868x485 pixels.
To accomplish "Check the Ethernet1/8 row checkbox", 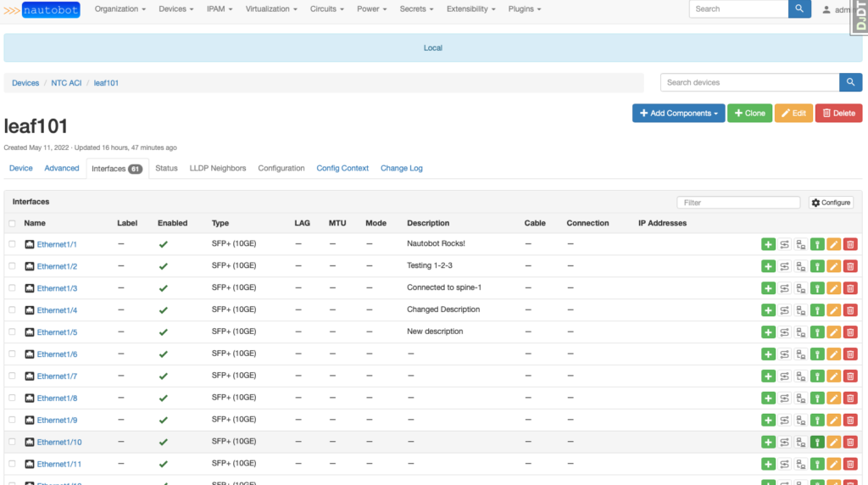I will 12,398.
